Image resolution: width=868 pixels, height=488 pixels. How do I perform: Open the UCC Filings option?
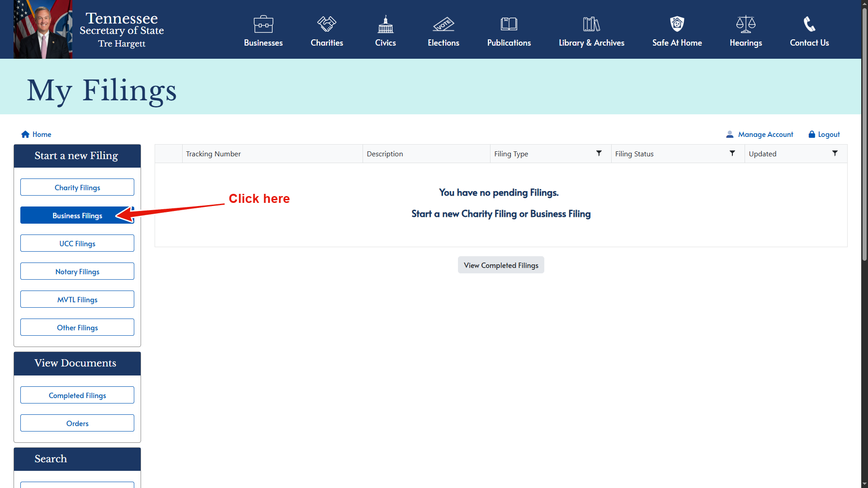pos(77,244)
